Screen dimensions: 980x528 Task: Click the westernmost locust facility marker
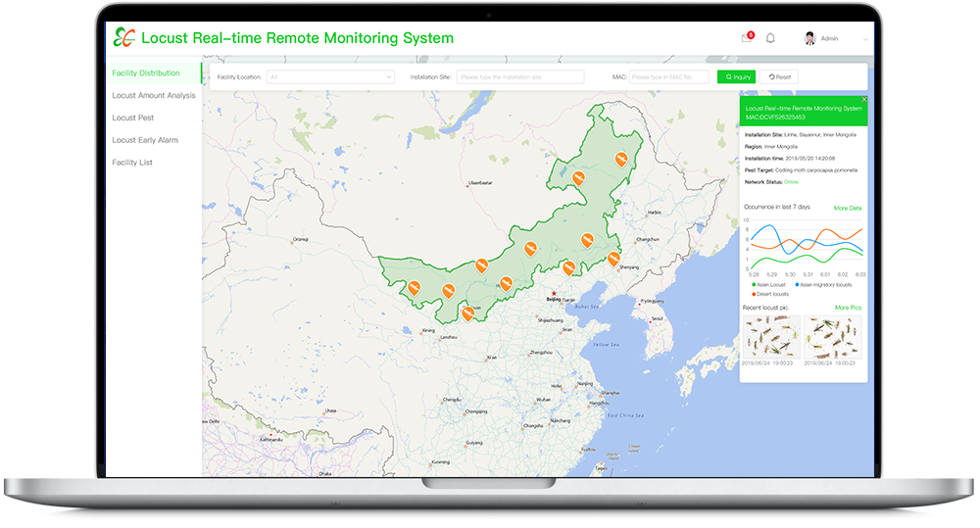[x=416, y=286]
